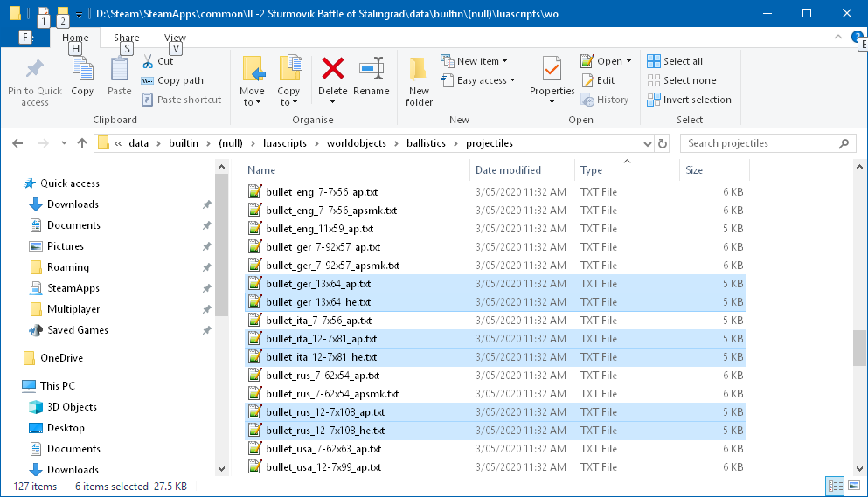Click the Paste ribbon icon
This screenshot has height=497, width=868.
coord(119,69)
